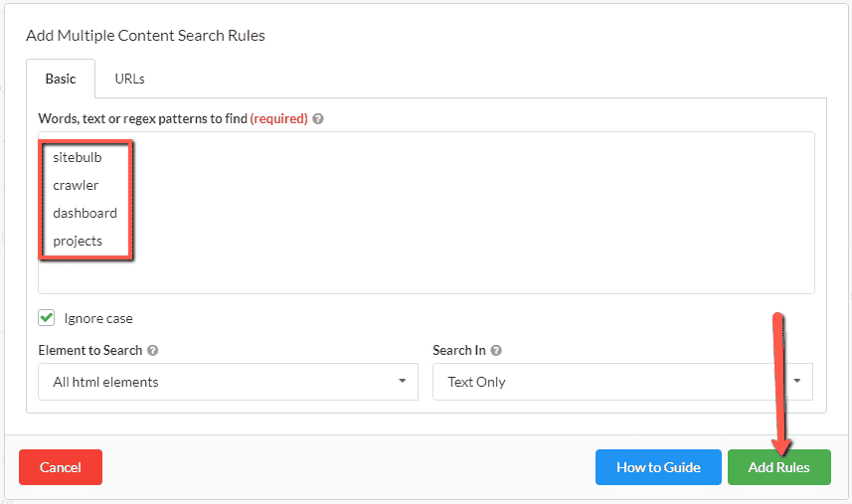Click the crawler line in text box

click(x=76, y=185)
